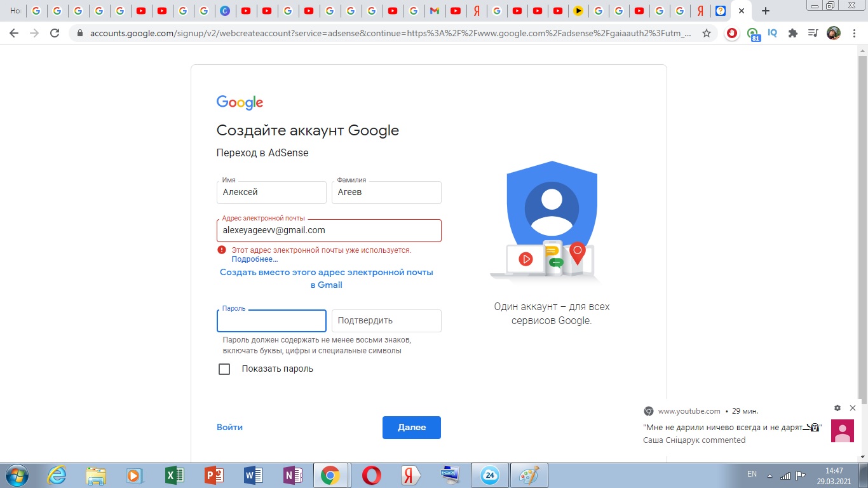Launch Internet Explorer from the taskbar
Screen dimensions: 868x488
(x=57, y=475)
